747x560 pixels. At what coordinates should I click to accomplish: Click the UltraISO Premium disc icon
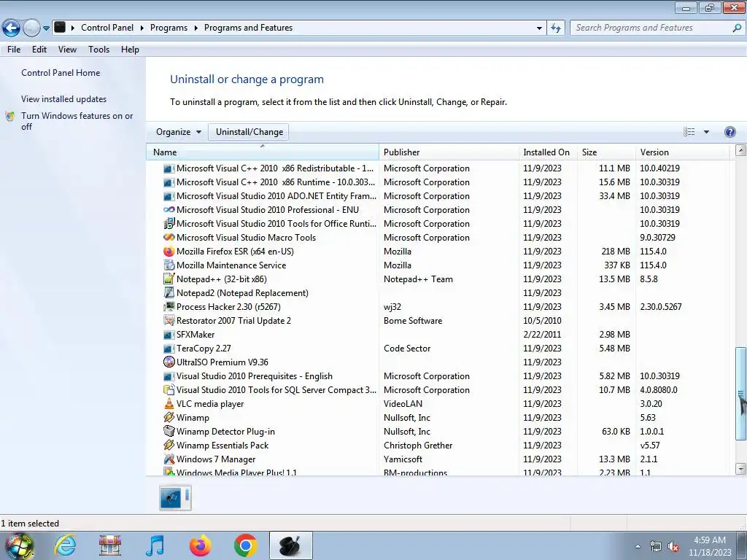[x=169, y=362]
